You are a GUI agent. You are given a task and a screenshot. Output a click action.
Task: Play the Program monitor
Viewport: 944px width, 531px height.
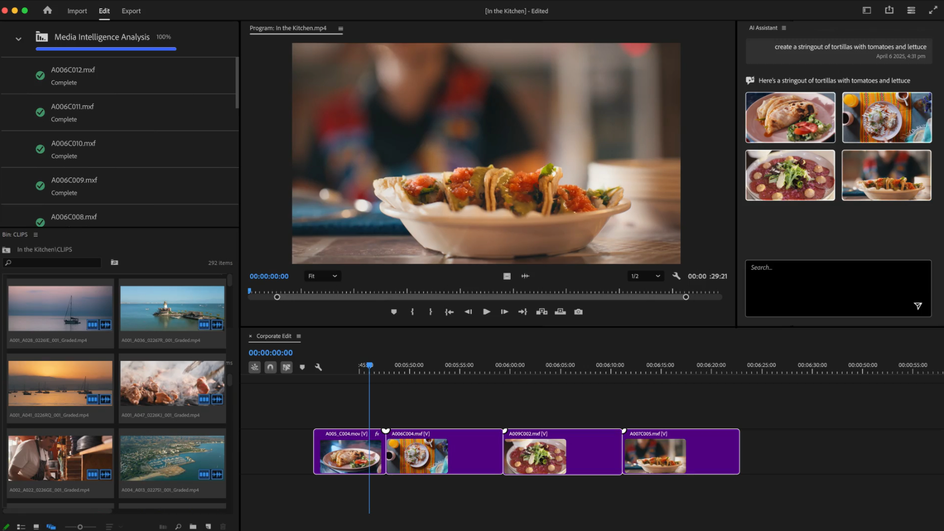click(x=486, y=312)
